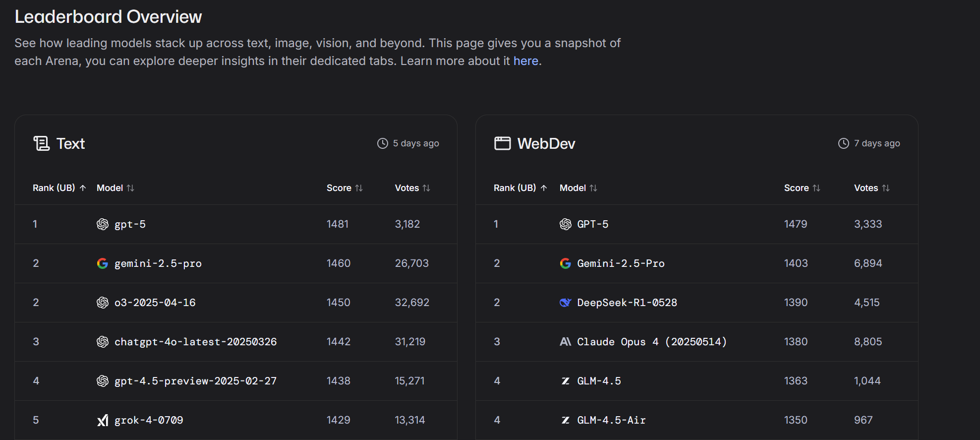
Task: Toggle Rank (UB) sorting in WebDev table
Action: pyautogui.click(x=520, y=188)
